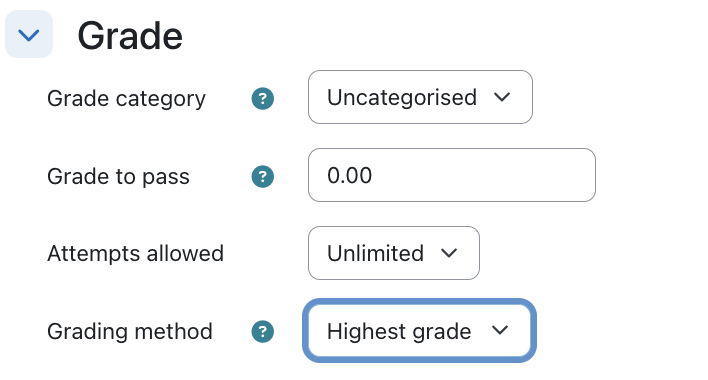Click the Grade to pass label
The image size is (708, 380).
(x=118, y=176)
